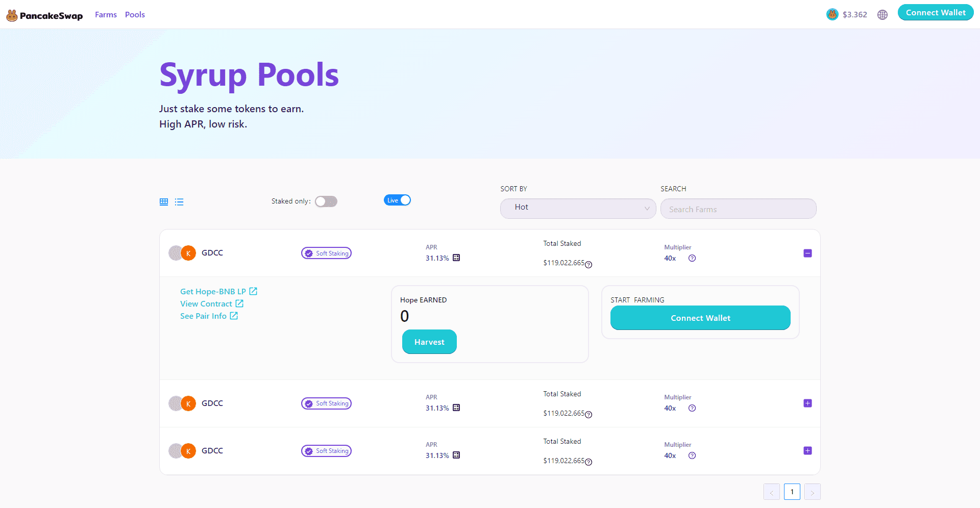Select page 1 in pagination
This screenshot has width=980, height=508.
(792, 492)
